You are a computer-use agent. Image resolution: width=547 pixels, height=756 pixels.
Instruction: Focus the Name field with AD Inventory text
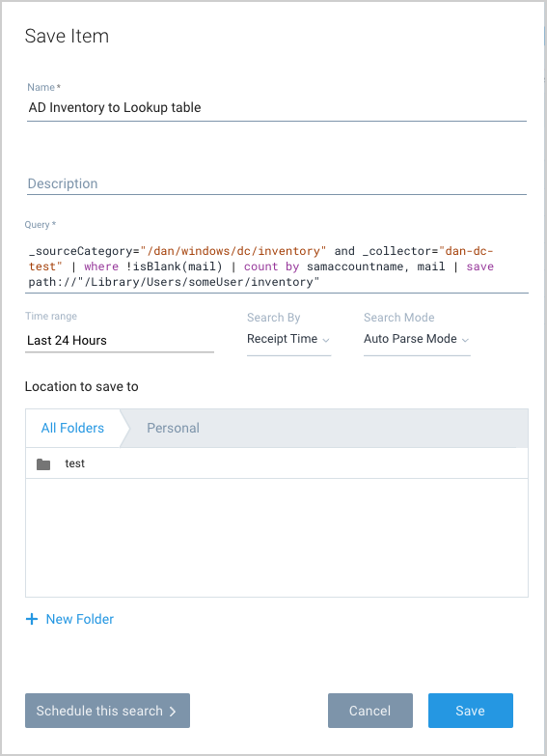(277, 107)
